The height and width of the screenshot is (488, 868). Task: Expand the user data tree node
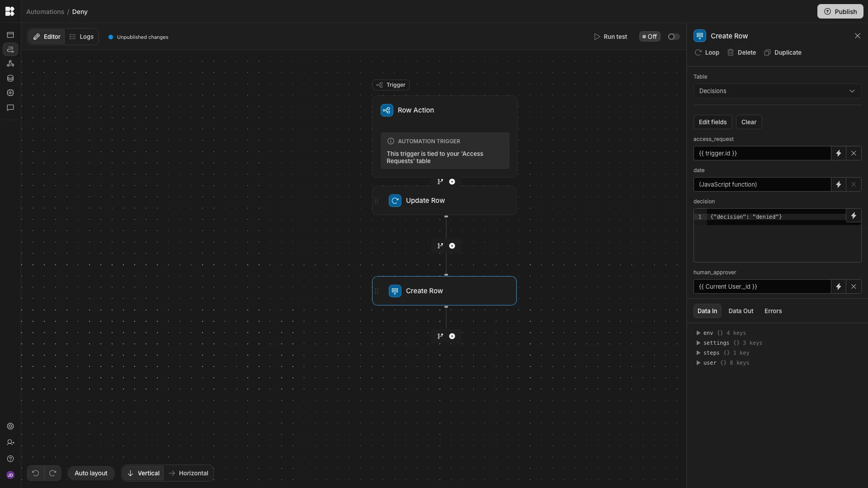click(x=698, y=363)
